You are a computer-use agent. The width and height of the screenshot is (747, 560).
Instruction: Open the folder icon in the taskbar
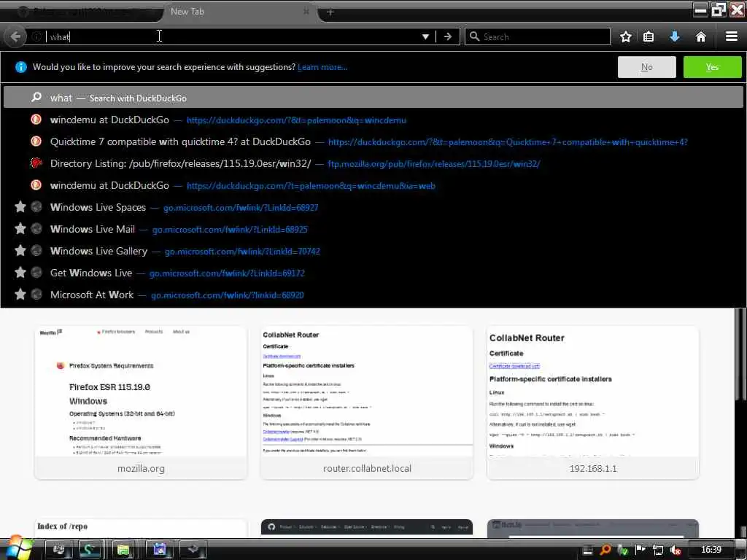[123, 550]
